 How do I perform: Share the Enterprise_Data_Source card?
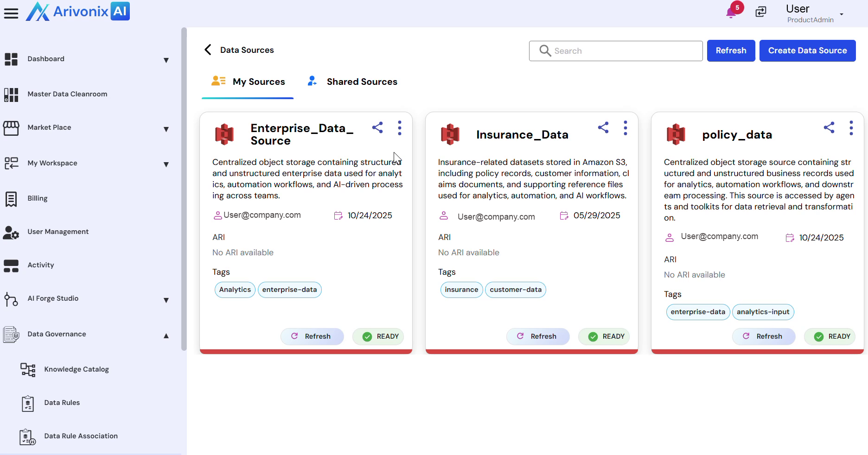pyautogui.click(x=377, y=128)
